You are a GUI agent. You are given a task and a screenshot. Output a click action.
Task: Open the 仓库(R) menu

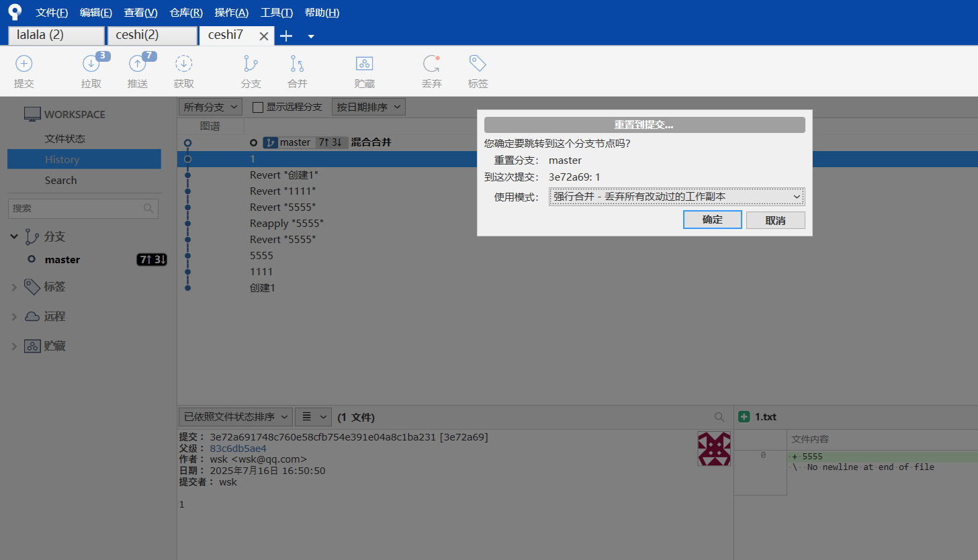click(187, 13)
